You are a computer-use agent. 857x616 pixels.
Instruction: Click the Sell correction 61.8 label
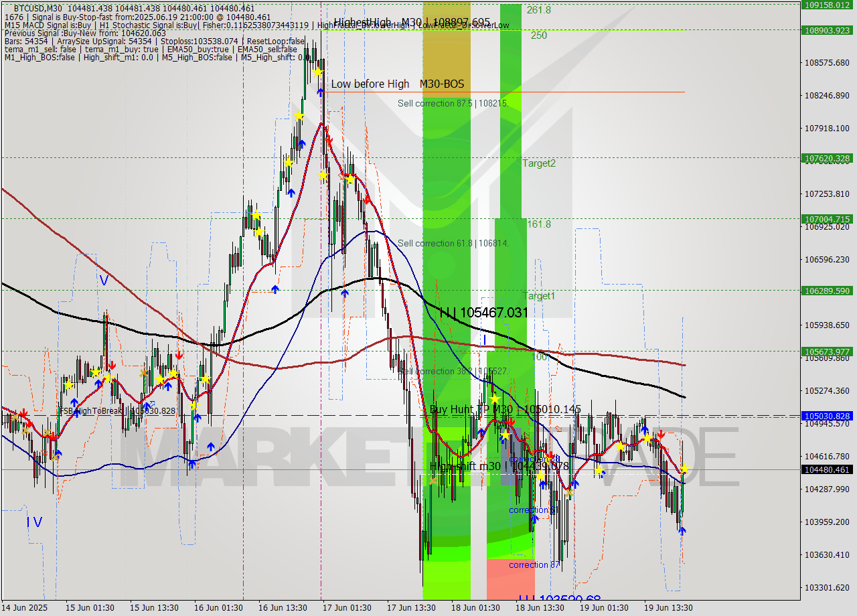[x=453, y=243]
